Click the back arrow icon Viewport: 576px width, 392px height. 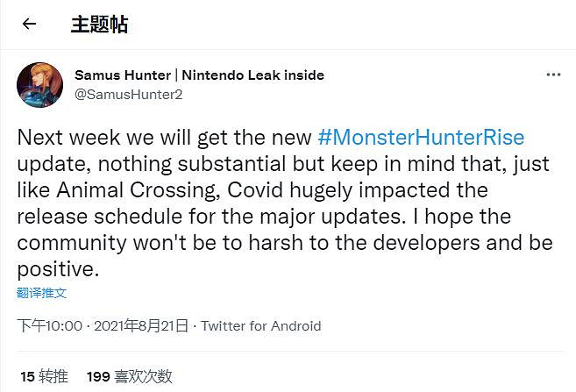(29, 25)
